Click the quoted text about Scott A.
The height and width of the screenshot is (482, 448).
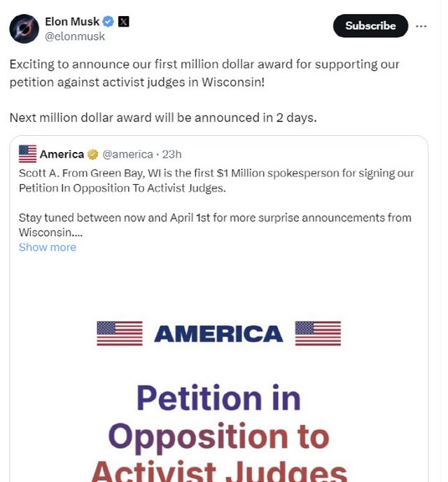coord(216,180)
